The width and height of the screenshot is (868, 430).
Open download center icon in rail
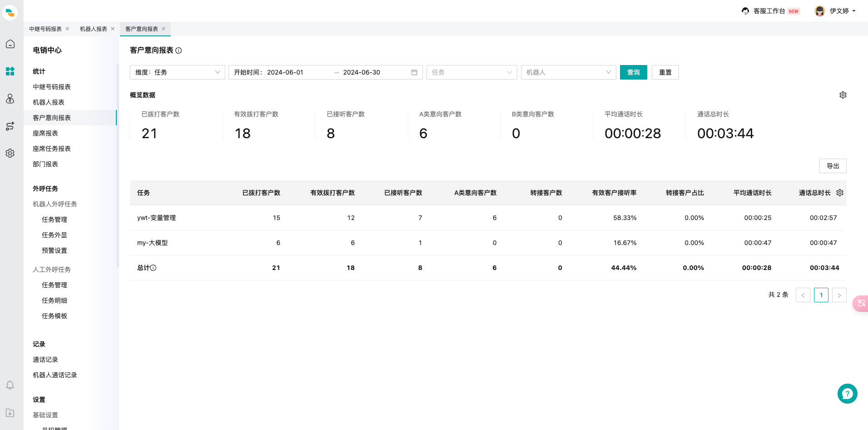pos(10,413)
